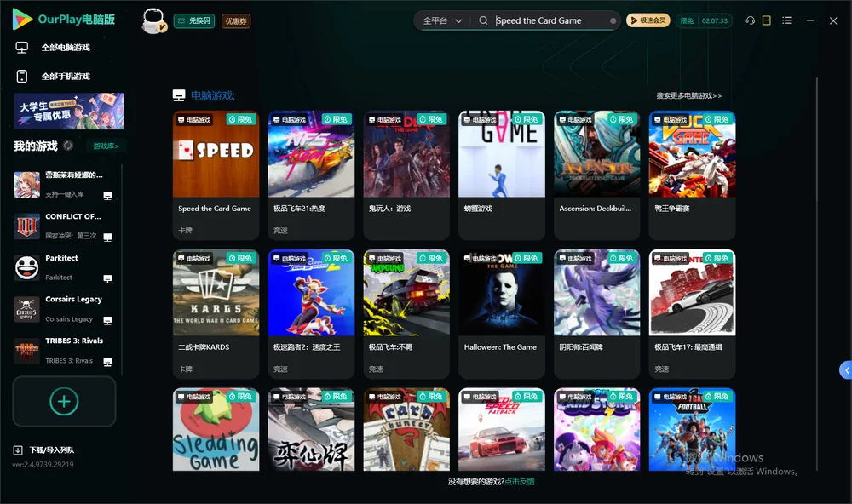Click the PC icon on Parkitect row
Viewport: 852px width, 504px height.
(107, 279)
